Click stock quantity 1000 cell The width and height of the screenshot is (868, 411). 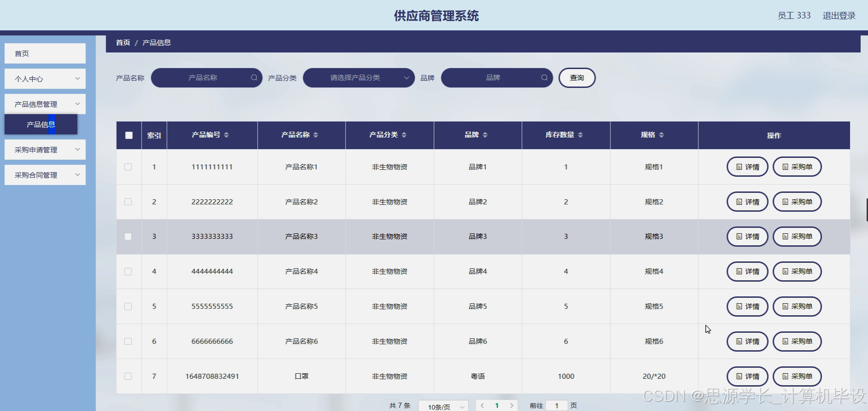click(566, 376)
